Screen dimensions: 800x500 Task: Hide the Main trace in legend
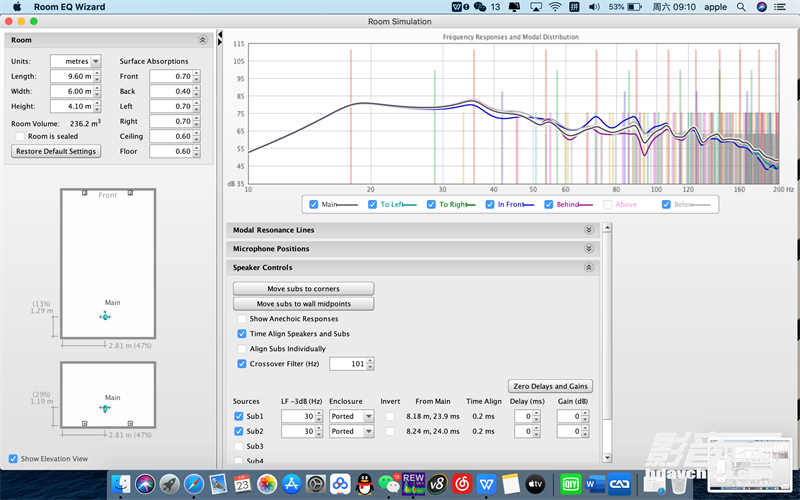pos(314,204)
